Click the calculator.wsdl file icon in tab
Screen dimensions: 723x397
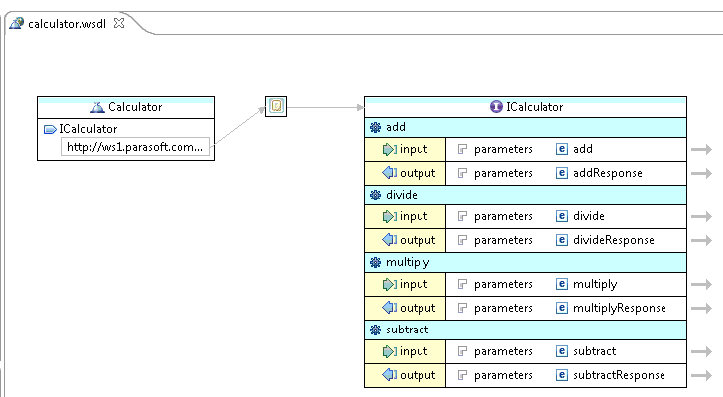tap(17, 23)
